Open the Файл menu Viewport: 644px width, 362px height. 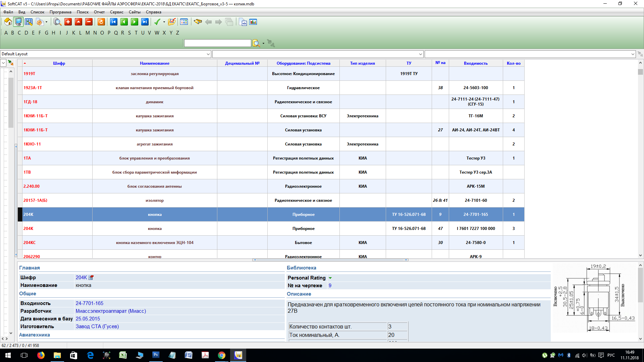click(x=8, y=12)
